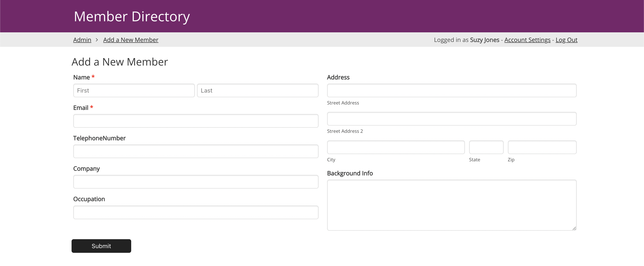This screenshot has height=266, width=644.
Task: Click the breadcrumb chevron separator icon
Action: coord(97,40)
